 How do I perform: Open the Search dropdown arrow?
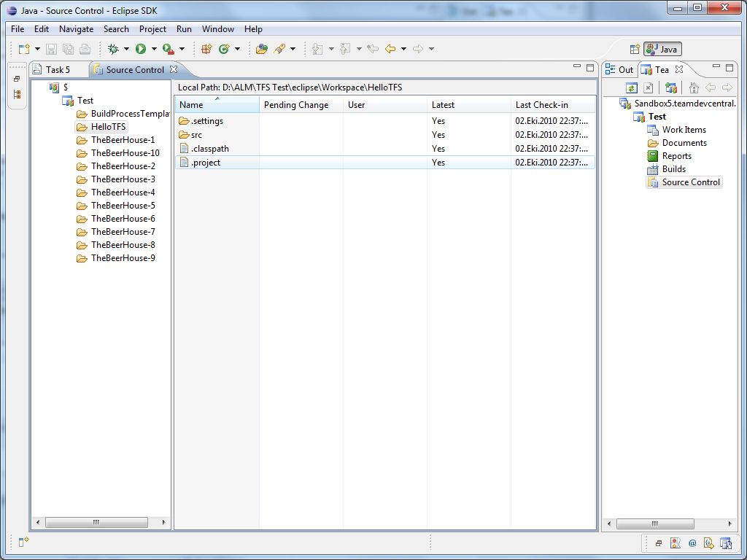(x=293, y=49)
